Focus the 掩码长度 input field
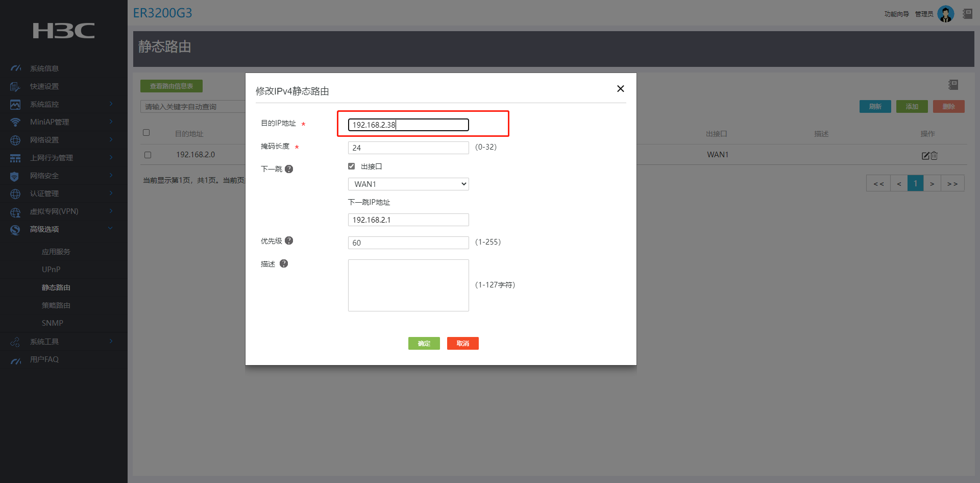The width and height of the screenshot is (980, 483). pos(408,148)
